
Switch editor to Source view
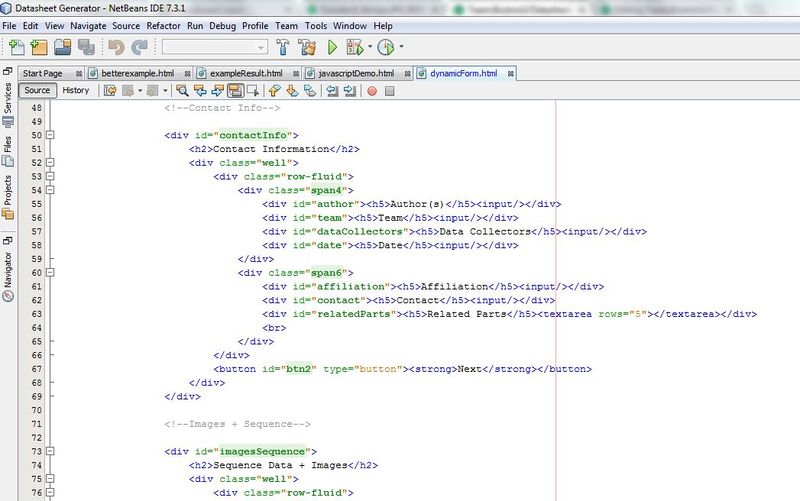pyautogui.click(x=37, y=91)
